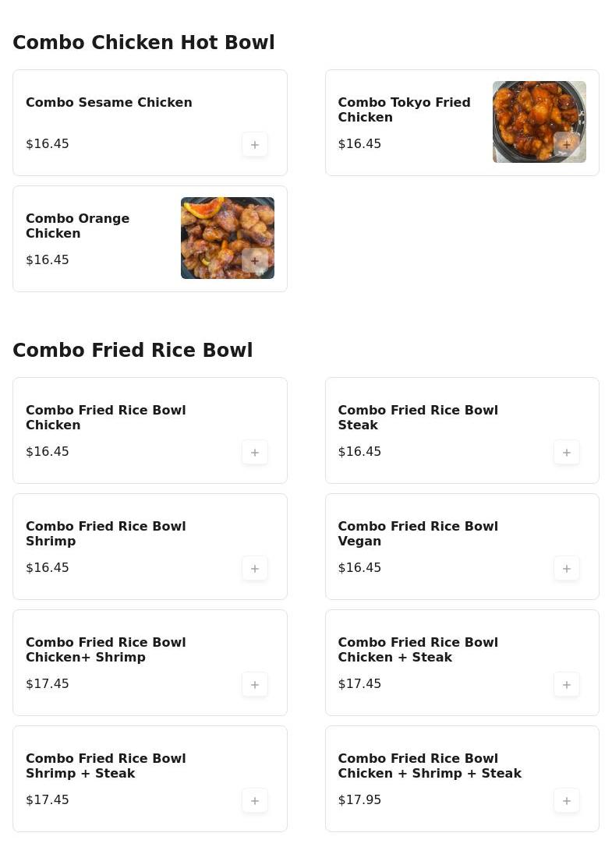Open Combo Fried Rice Bowl Shrimp item name
This screenshot has width=612, height=868.
click(x=106, y=534)
